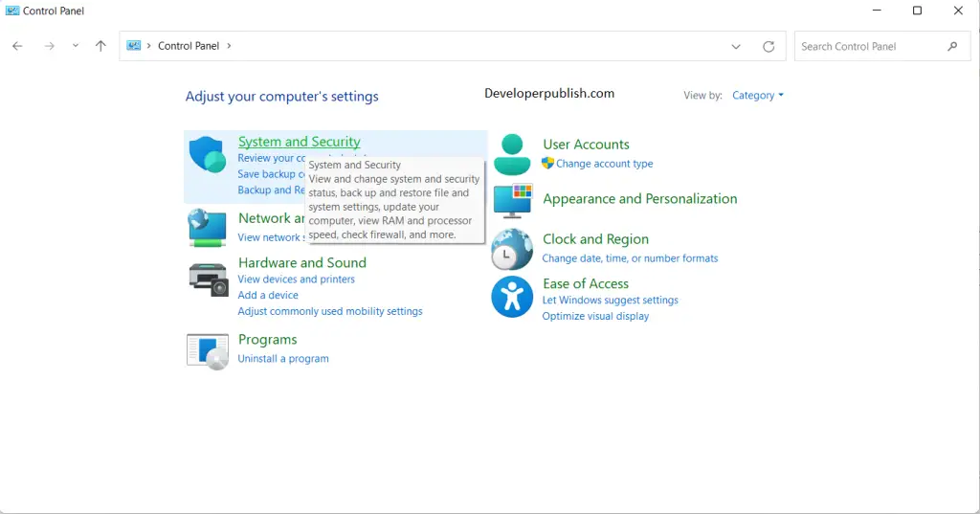980x514 pixels.
Task: Open Network and Internet heading link
Action: point(271,218)
